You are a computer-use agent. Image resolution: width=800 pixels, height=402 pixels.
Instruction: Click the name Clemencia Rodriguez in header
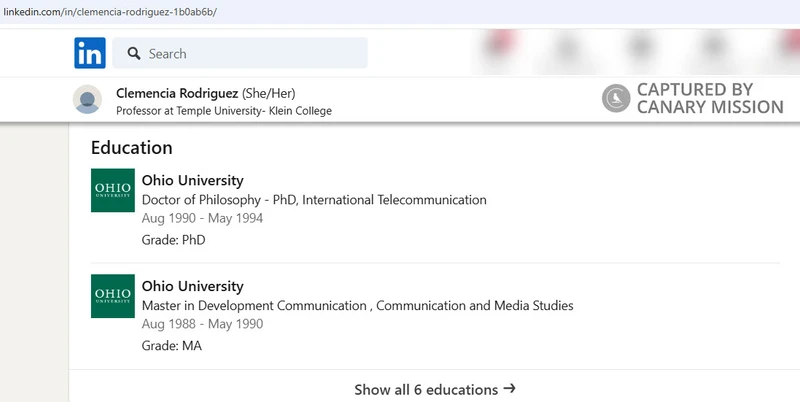pos(177,93)
